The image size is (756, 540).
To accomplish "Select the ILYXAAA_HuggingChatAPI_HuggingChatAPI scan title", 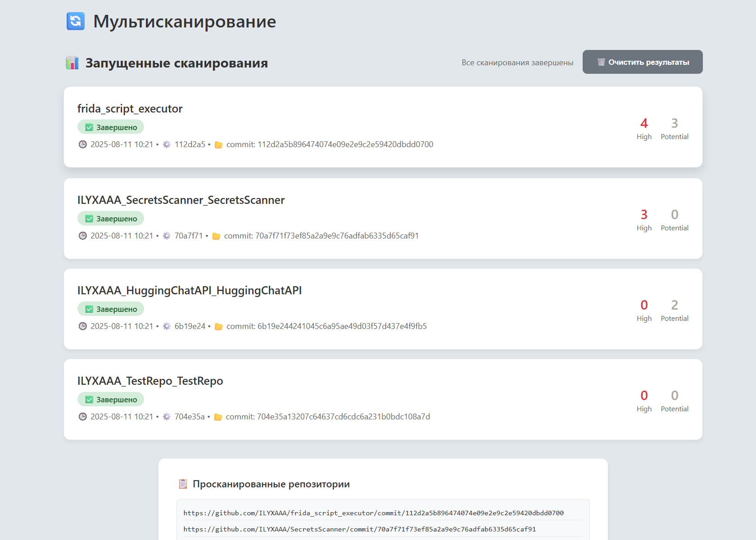I will tap(189, 291).
